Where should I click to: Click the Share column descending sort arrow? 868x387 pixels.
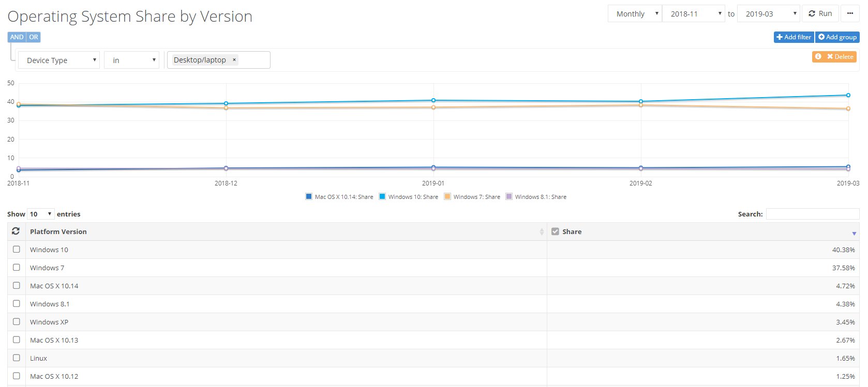coord(854,234)
